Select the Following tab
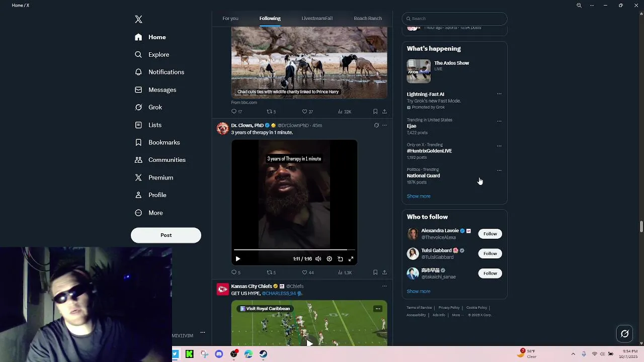This screenshot has width=644, height=362. (x=270, y=19)
